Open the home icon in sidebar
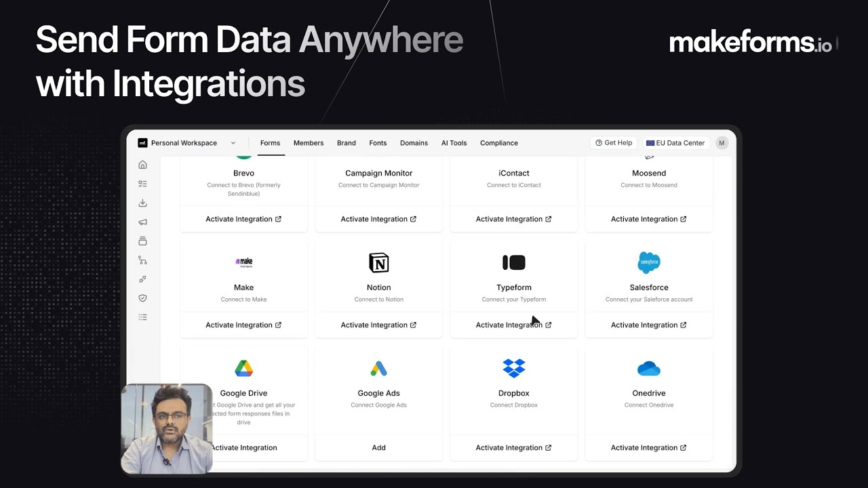The image size is (868, 488). (x=142, y=165)
